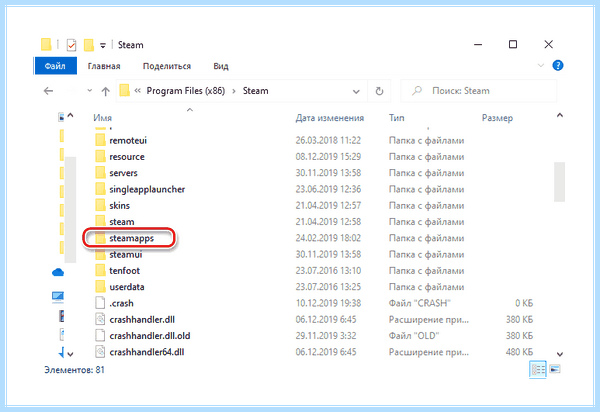Select the tenfoot folder icon
Image resolution: width=600 pixels, height=412 pixels.
tap(100, 270)
